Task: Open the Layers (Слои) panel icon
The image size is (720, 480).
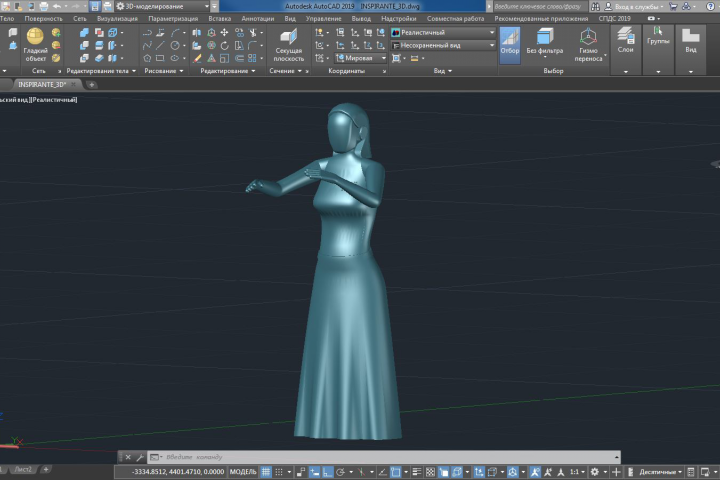Action: coord(625,40)
